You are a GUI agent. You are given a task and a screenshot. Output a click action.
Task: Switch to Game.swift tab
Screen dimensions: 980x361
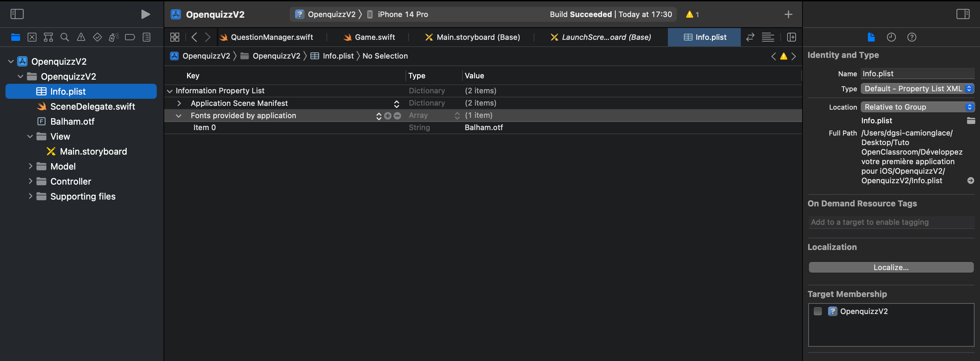click(369, 37)
